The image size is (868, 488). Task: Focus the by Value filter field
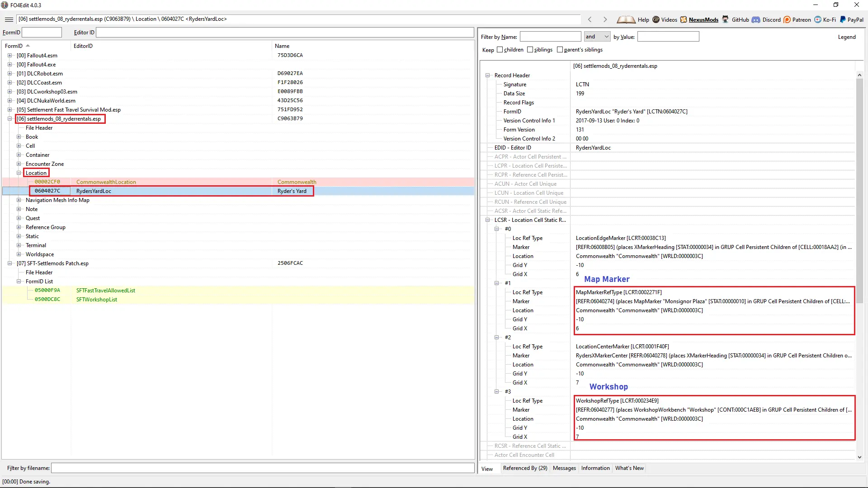[x=668, y=37]
